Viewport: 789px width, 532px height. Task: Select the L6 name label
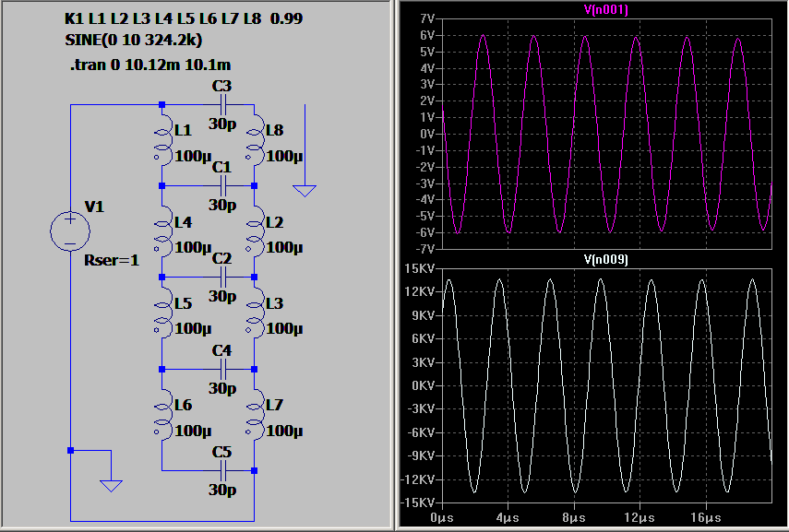[x=183, y=406]
